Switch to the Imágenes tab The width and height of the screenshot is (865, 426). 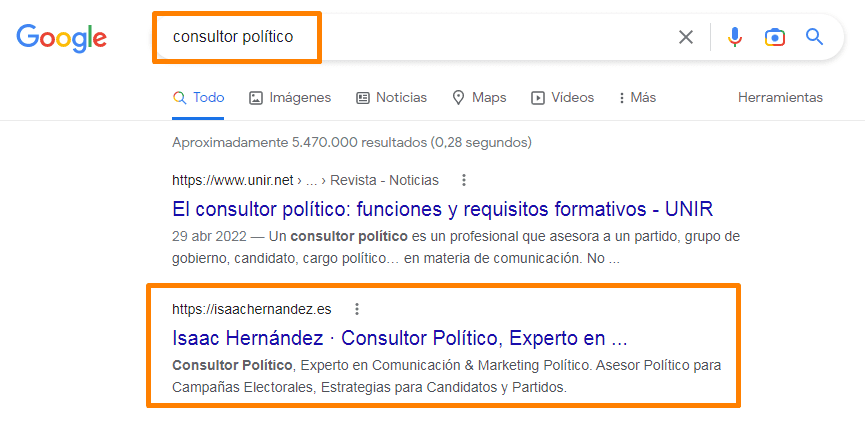tap(290, 98)
